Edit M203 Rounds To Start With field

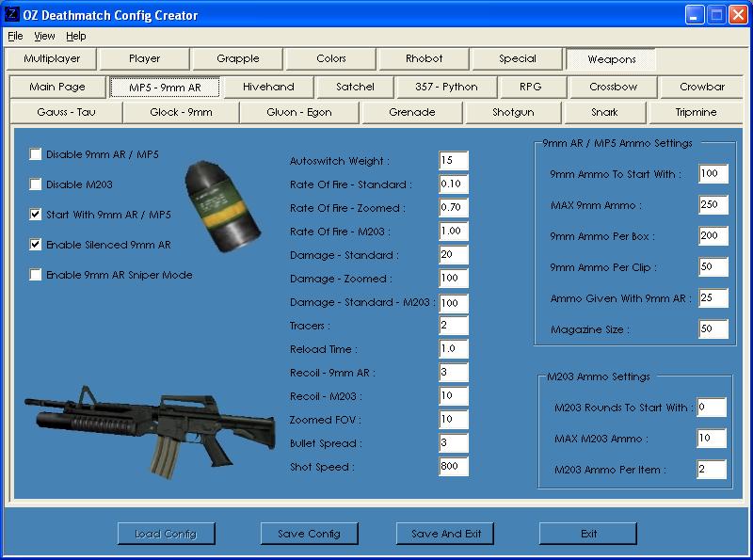(712, 408)
